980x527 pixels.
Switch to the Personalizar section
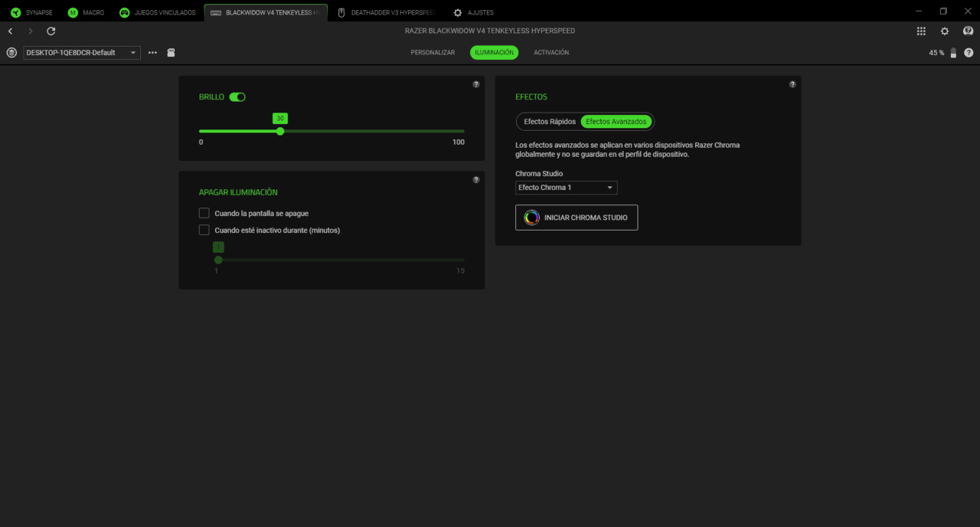[x=433, y=53]
